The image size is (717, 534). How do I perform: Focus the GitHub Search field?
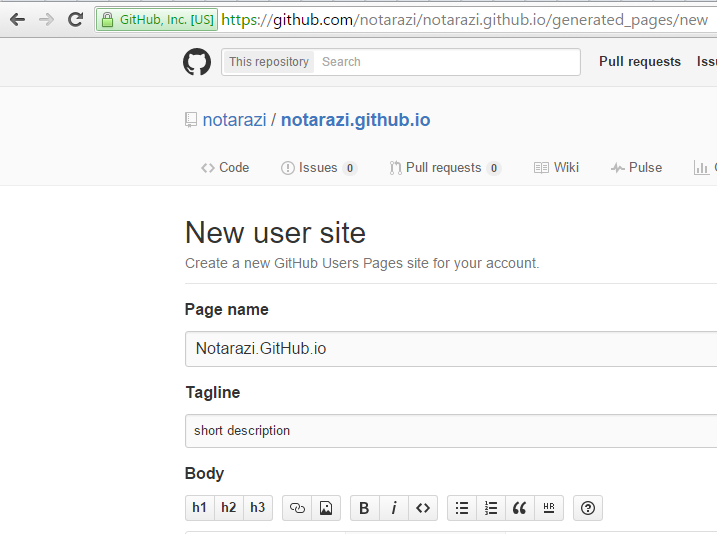click(447, 62)
